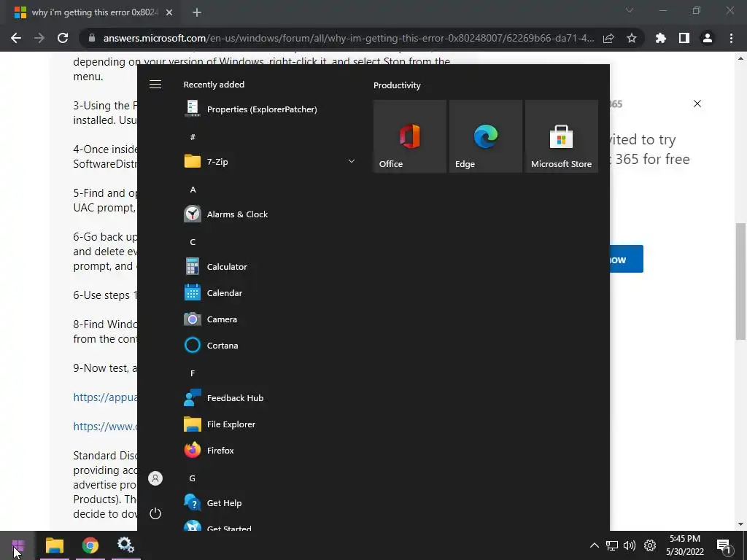Viewport: 747px width, 560px height.
Task: Click the Edge tile
Action: 485,136
